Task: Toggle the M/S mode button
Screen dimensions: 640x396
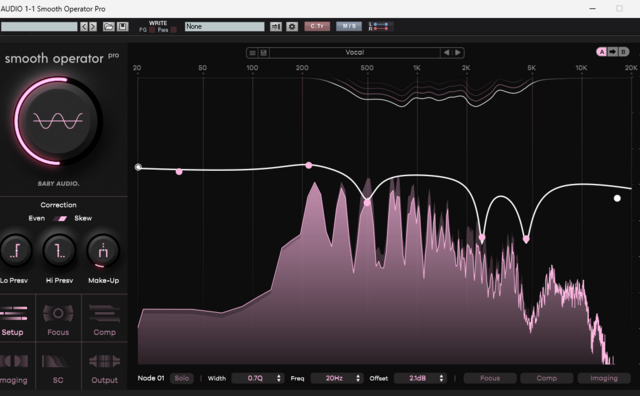Action: coord(349,26)
